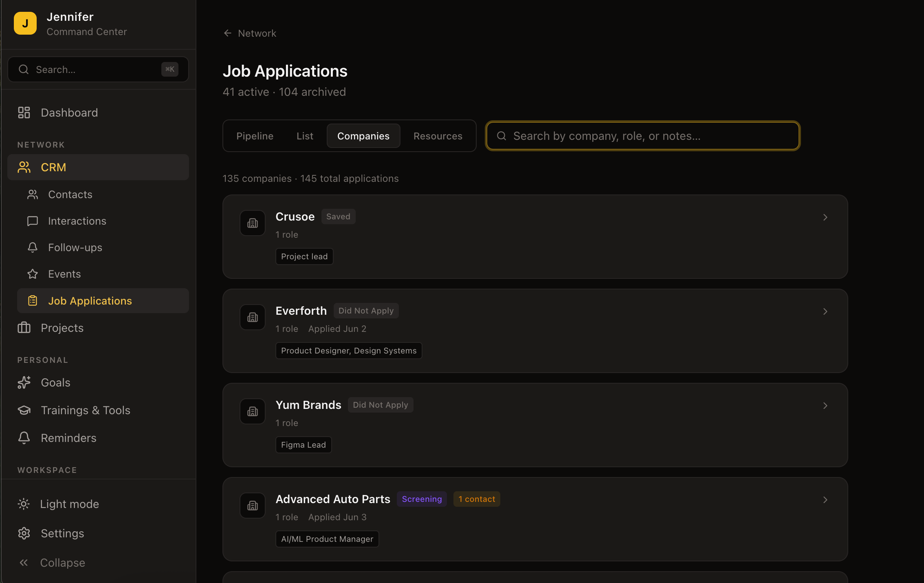Click the Jennifer avatar J badge

[25, 23]
